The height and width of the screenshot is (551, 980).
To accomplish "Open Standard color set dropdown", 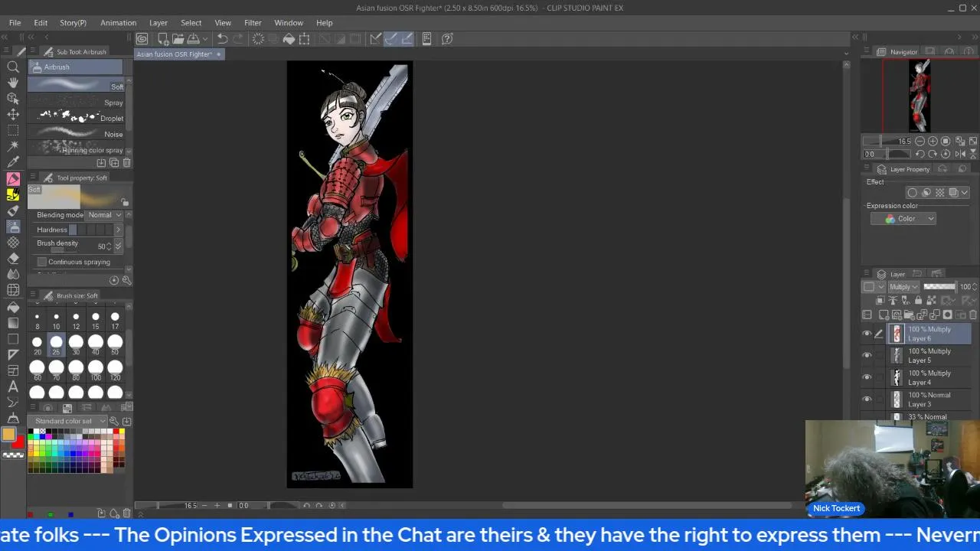I will click(69, 421).
